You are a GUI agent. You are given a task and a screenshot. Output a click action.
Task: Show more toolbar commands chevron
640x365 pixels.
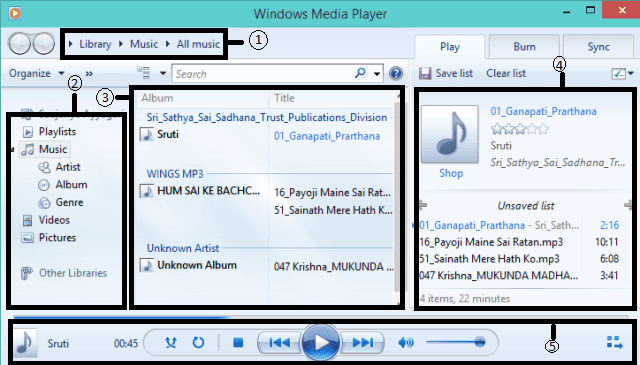[x=89, y=73]
